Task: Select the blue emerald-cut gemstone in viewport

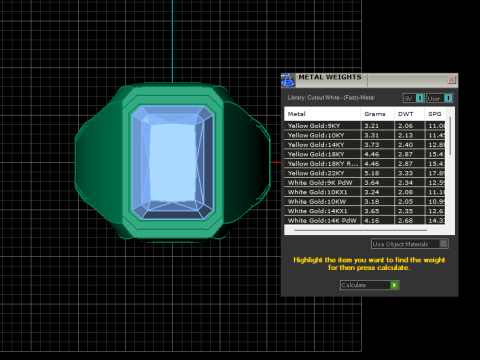Action: [x=172, y=162]
